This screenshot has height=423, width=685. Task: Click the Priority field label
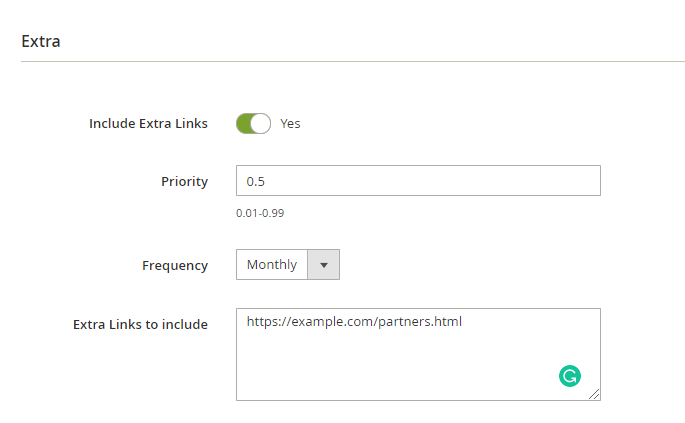(x=184, y=181)
